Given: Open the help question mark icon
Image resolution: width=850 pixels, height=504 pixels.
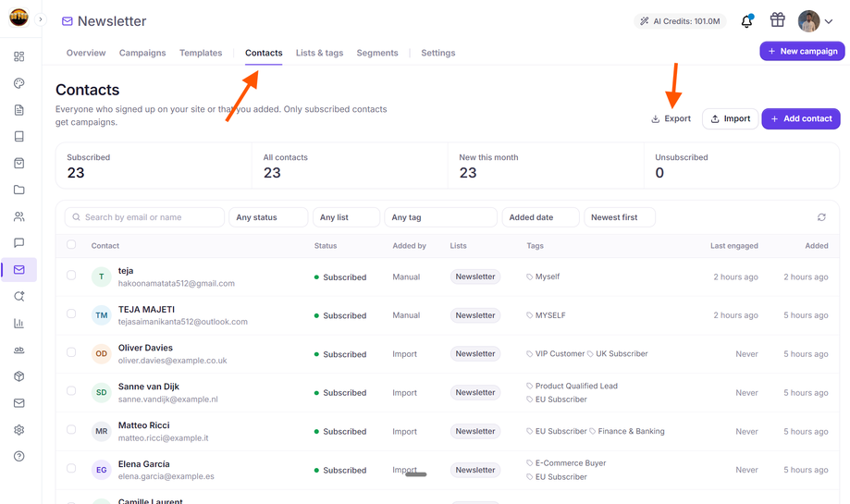Looking at the screenshot, I should point(19,456).
